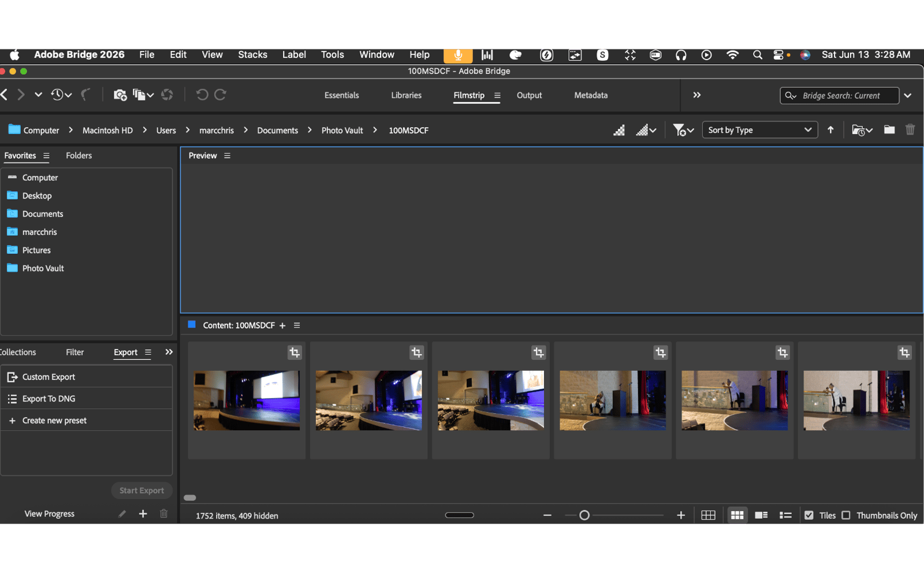924x573 pixels.
Task: Toggle the lock thumbnail grid button
Action: pos(708,515)
